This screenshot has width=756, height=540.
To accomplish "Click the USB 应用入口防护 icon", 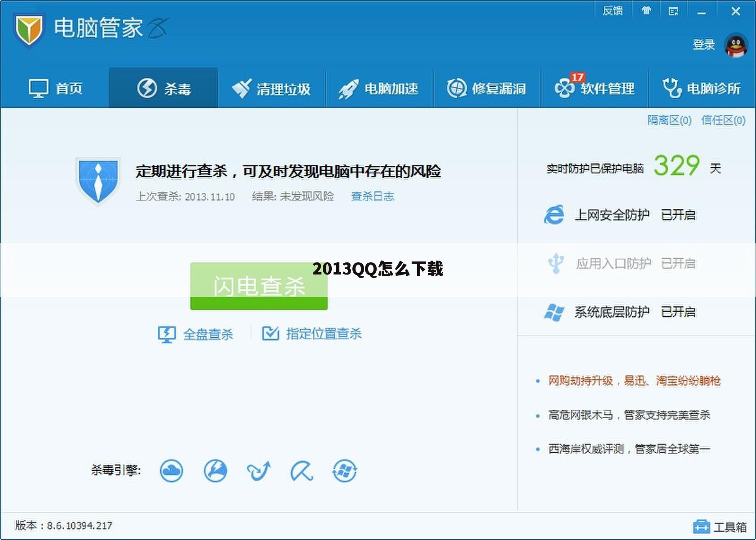I will coord(556,263).
